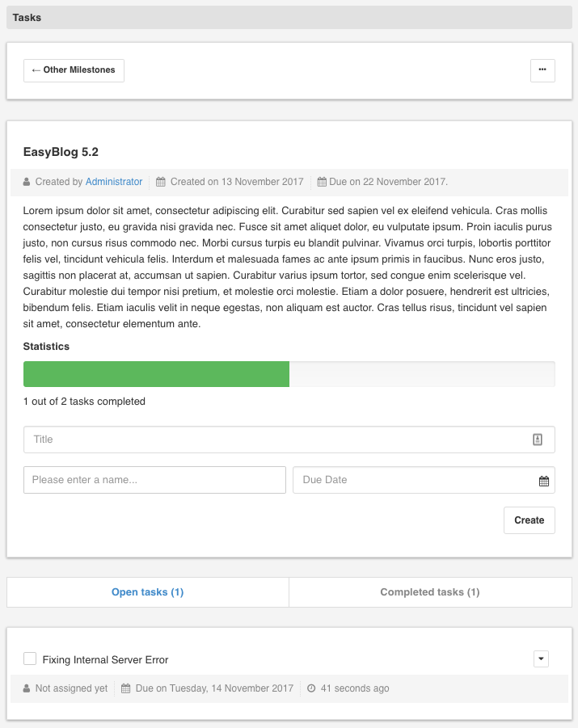The image size is (578, 728).
Task: Click the contact card icon in Title field
Action: (538, 440)
